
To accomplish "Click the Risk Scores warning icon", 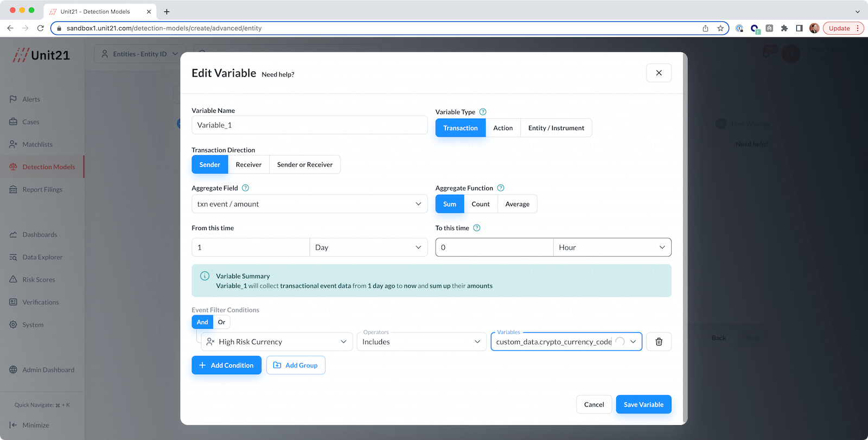I will point(13,279).
